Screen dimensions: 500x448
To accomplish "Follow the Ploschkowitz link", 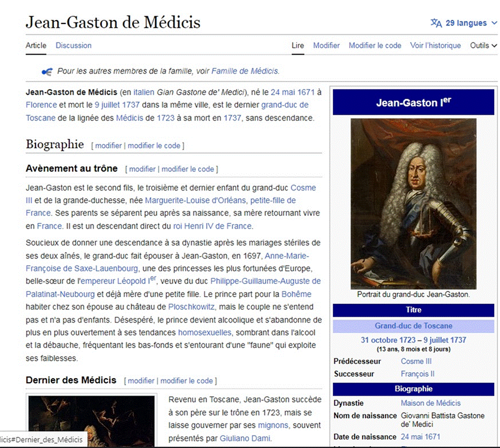I will (191, 307).
